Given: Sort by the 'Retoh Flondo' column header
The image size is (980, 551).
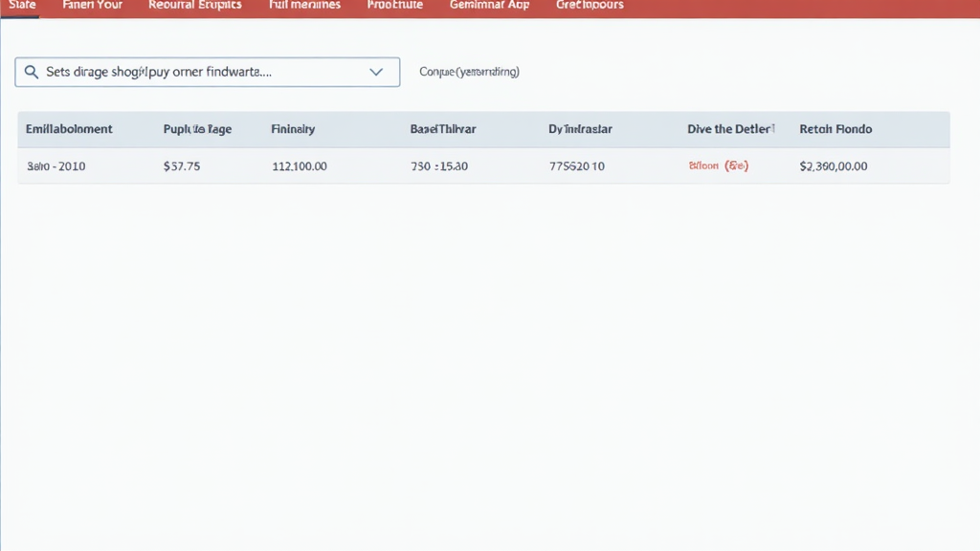Looking at the screenshot, I should pyautogui.click(x=835, y=129).
